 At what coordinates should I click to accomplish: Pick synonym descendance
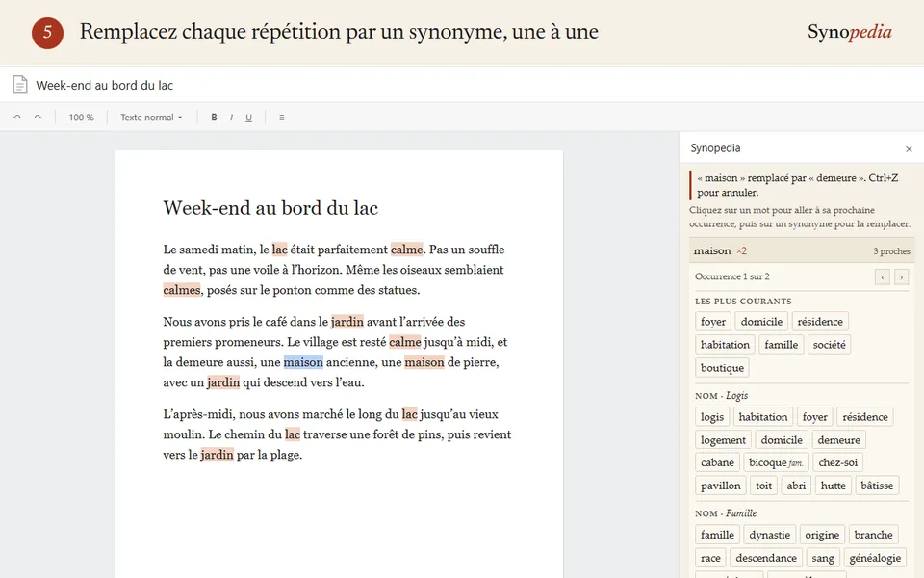pyautogui.click(x=766, y=558)
